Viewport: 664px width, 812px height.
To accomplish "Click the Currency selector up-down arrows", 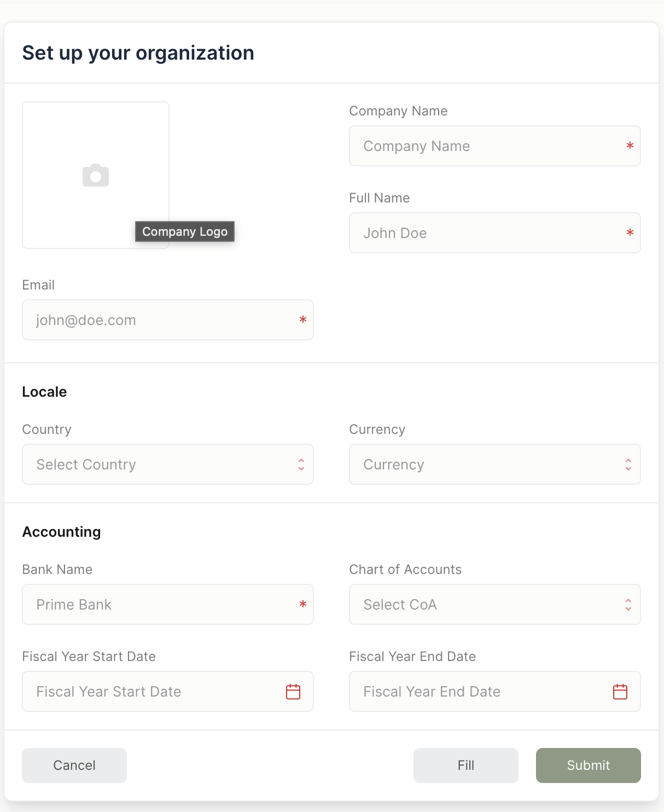I will click(628, 465).
